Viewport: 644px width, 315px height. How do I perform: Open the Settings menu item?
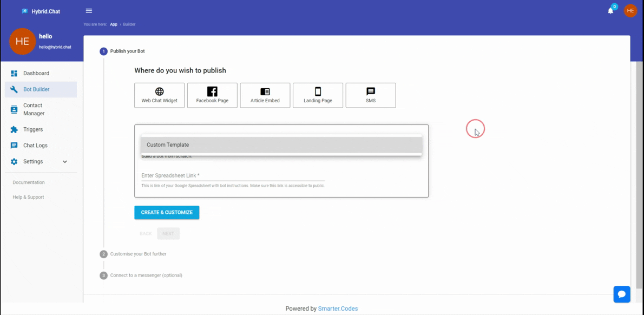41,161
